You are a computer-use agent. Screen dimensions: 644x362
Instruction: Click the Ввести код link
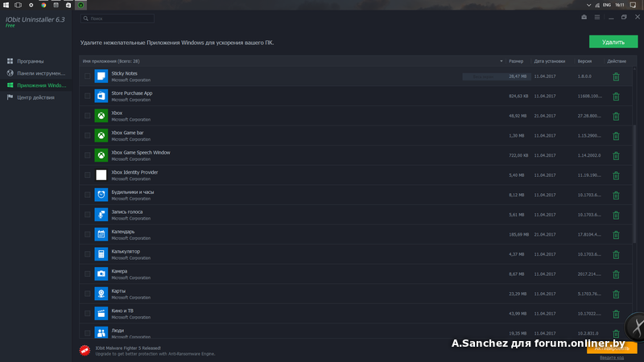coord(612,357)
